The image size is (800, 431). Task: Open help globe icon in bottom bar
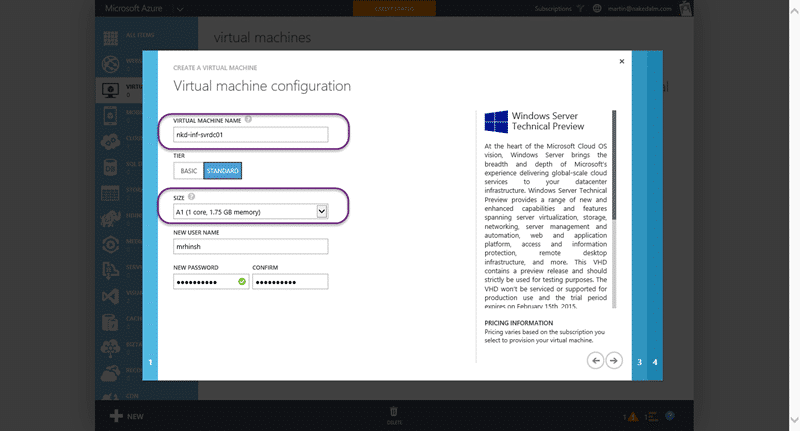click(x=670, y=416)
